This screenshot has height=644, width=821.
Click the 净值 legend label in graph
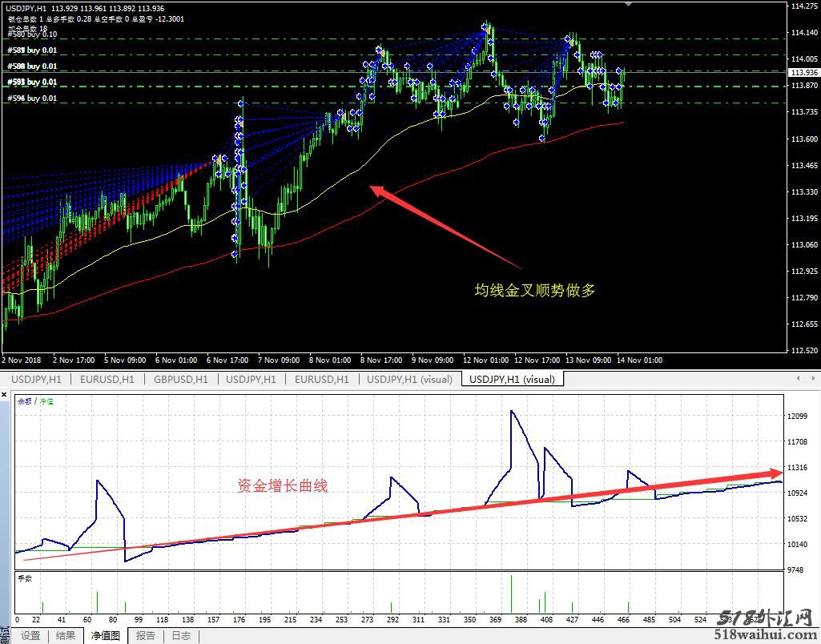point(46,400)
